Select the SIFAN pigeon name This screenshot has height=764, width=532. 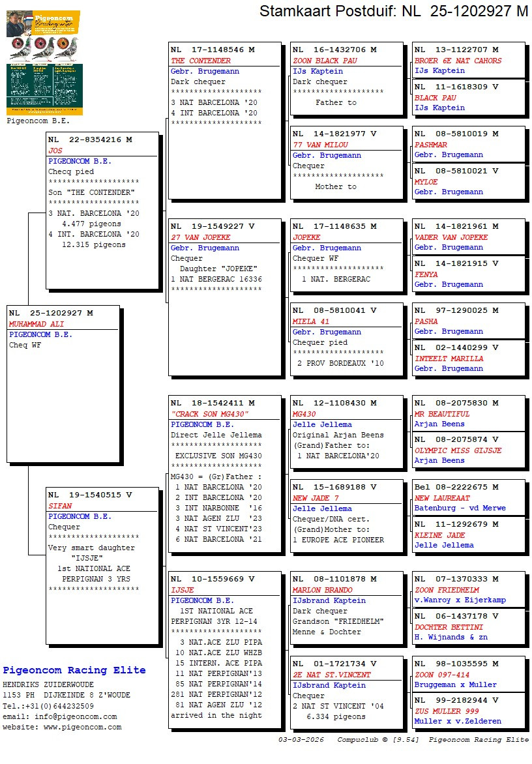click(60, 506)
